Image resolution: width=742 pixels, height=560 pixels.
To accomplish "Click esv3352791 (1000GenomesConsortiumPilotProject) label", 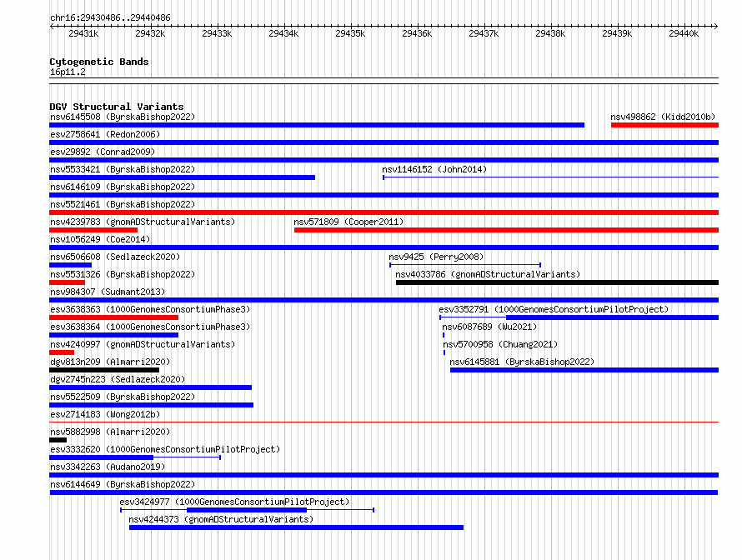I will (x=554, y=309).
